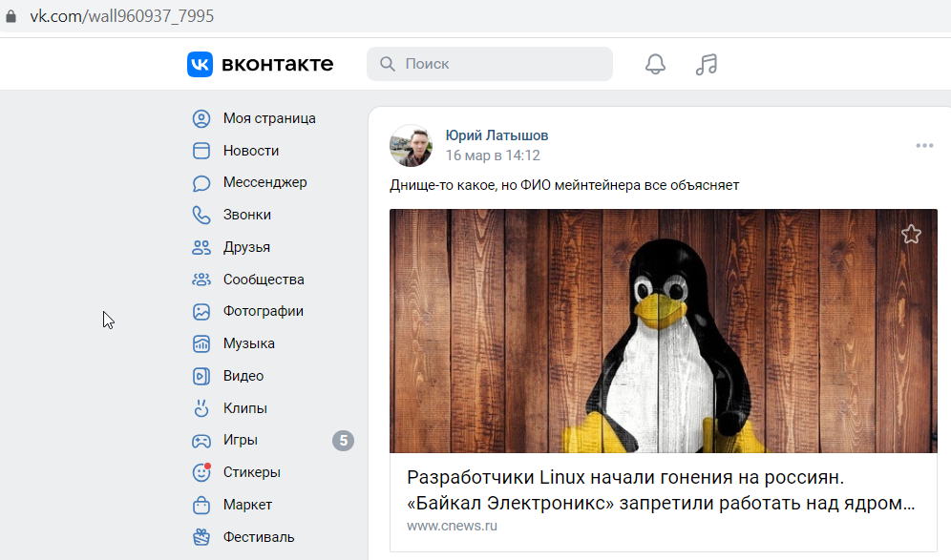Open Друзья in sidebar
Image resolution: width=951 pixels, height=560 pixels.
click(x=246, y=247)
